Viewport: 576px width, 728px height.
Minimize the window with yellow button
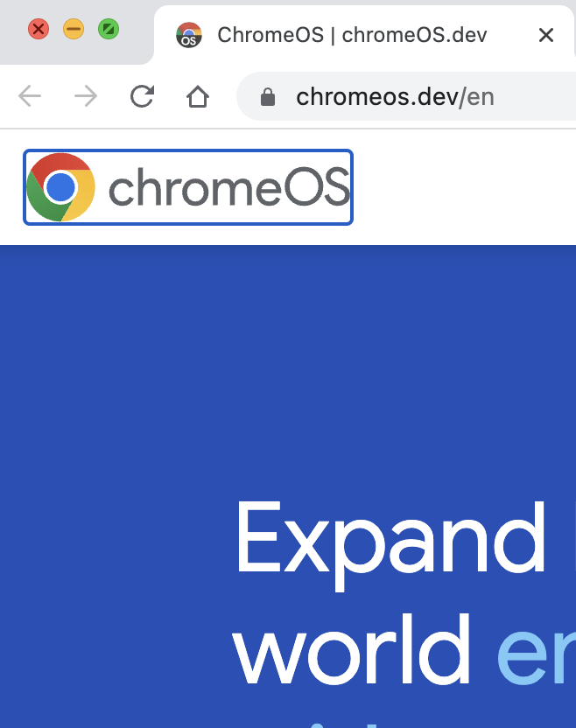pos(74,29)
